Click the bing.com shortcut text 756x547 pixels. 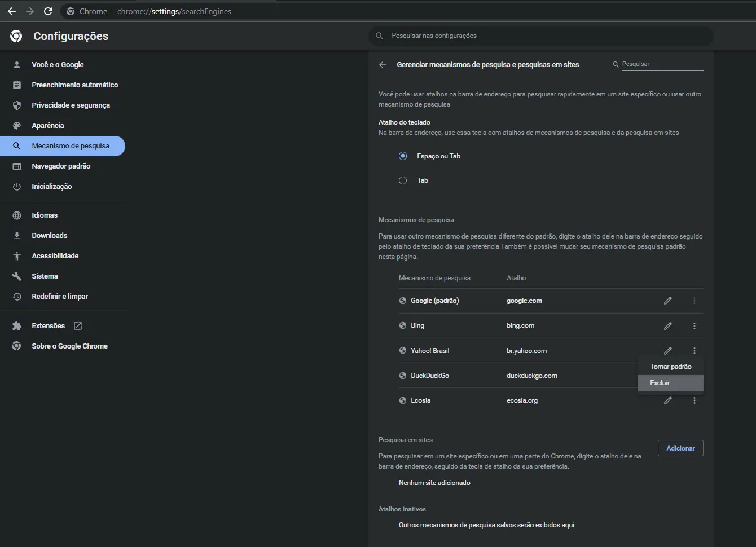pyautogui.click(x=520, y=325)
